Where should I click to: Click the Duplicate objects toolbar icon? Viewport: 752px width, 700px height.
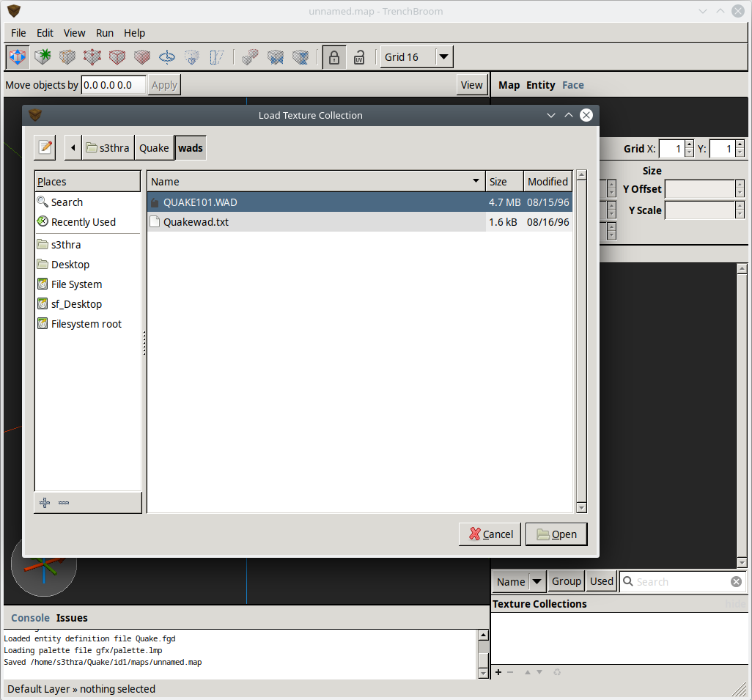(251, 57)
